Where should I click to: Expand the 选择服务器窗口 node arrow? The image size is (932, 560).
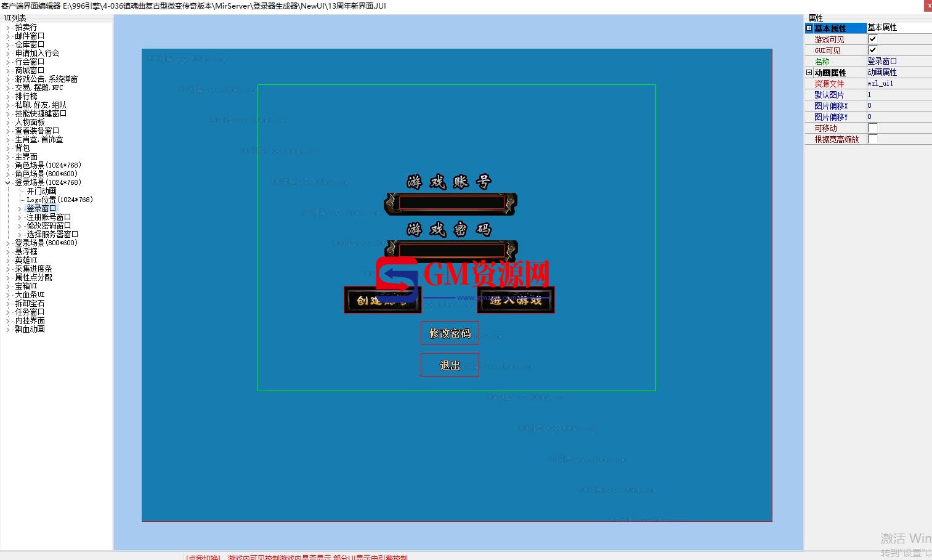click(19, 235)
